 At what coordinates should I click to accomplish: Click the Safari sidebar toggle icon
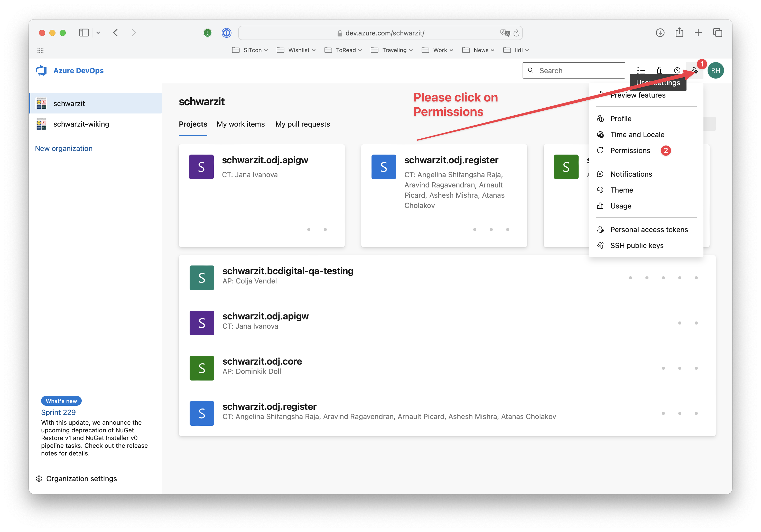(84, 33)
